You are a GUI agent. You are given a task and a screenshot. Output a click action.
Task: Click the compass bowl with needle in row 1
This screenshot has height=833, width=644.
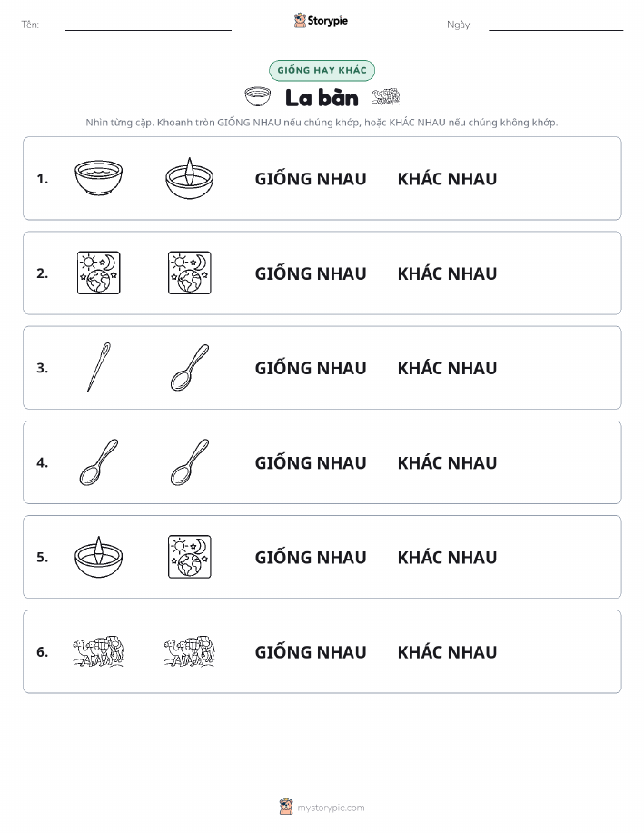190,178
